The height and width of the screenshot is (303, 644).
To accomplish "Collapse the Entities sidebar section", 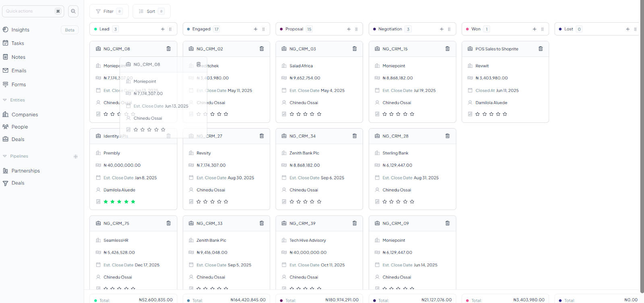I will pyautogui.click(x=5, y=100).
